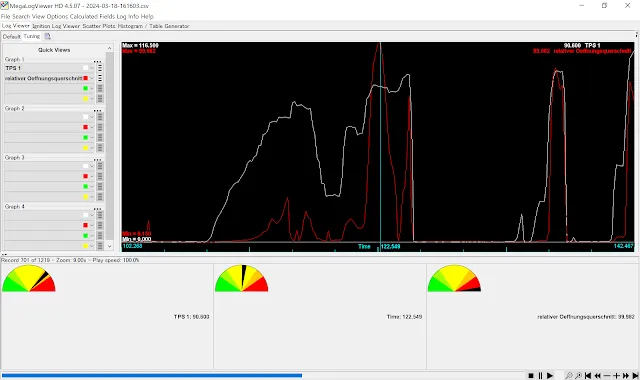Expand the TPS 1 field dropdown arrow

[x=92, y=68]
